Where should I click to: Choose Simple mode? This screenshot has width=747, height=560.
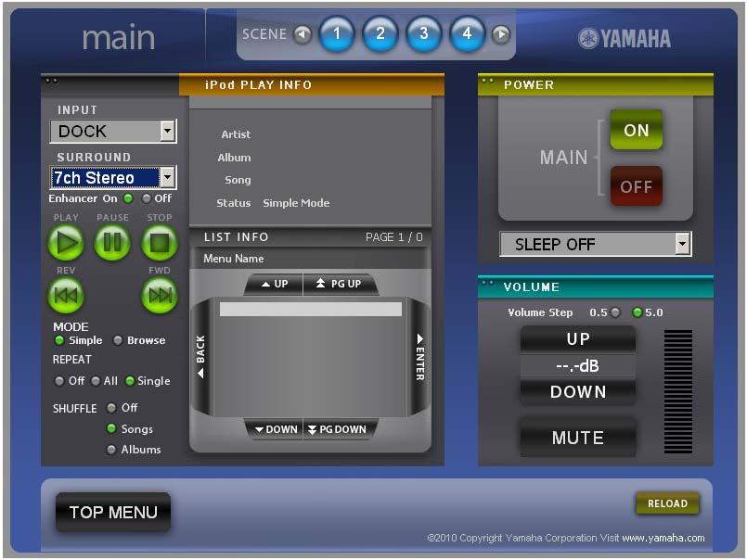[x=59, y=340]
